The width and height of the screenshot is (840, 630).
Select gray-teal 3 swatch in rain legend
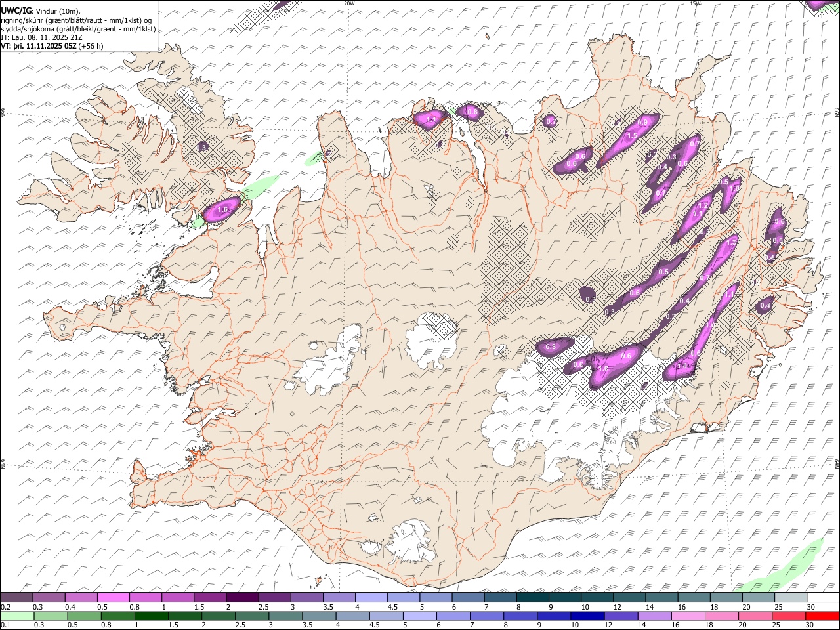285,616
